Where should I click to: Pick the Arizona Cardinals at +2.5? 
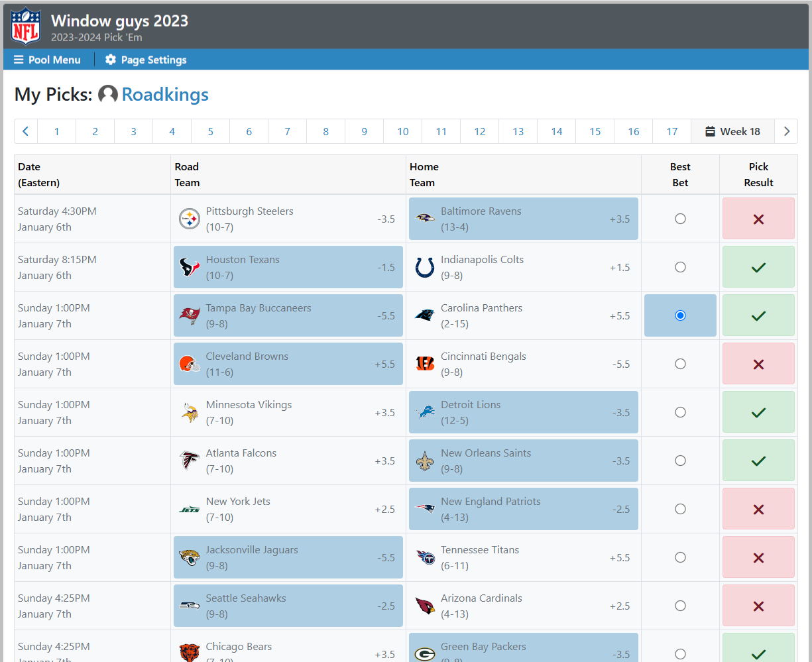[x=524, y=606]
